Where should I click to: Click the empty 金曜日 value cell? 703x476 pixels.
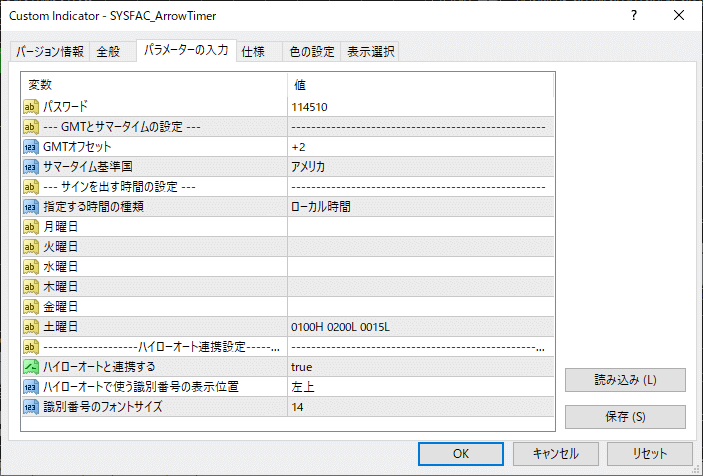(x=421, y=307)
